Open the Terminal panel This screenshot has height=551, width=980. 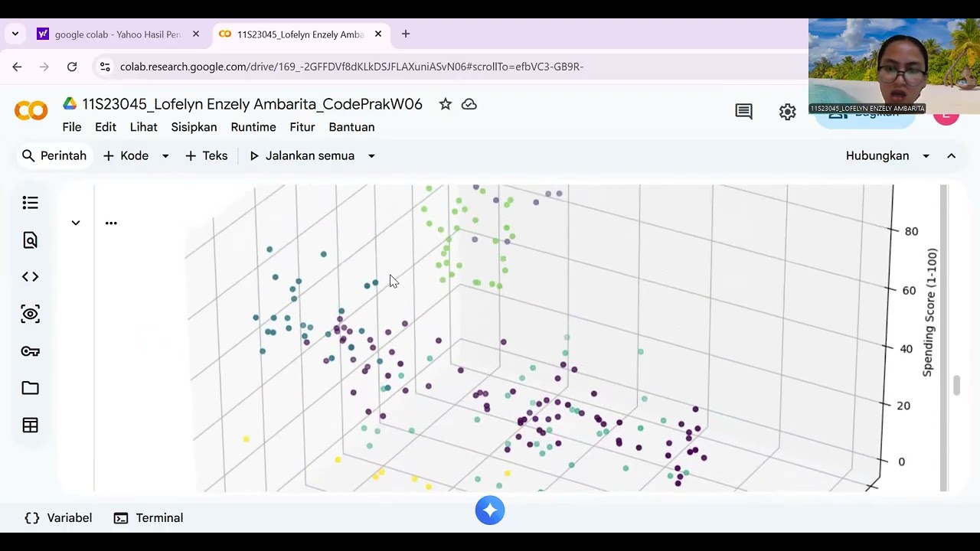point(149,518)
